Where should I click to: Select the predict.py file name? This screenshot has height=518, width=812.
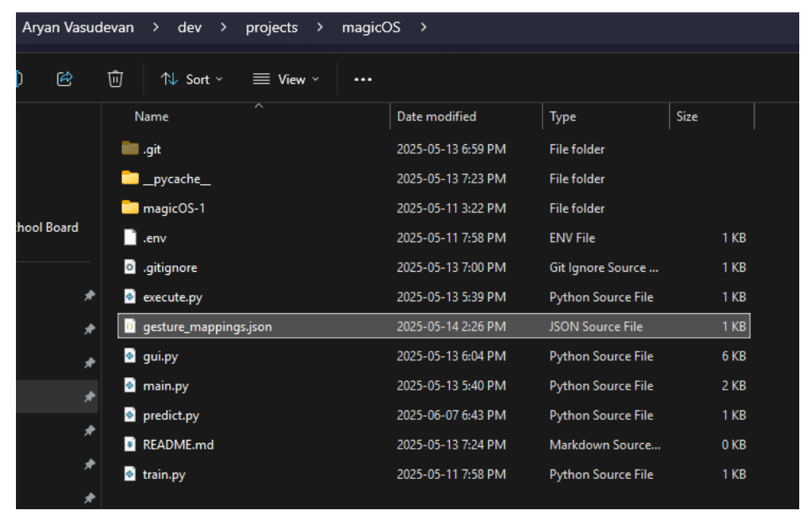[x=171, y=415]
